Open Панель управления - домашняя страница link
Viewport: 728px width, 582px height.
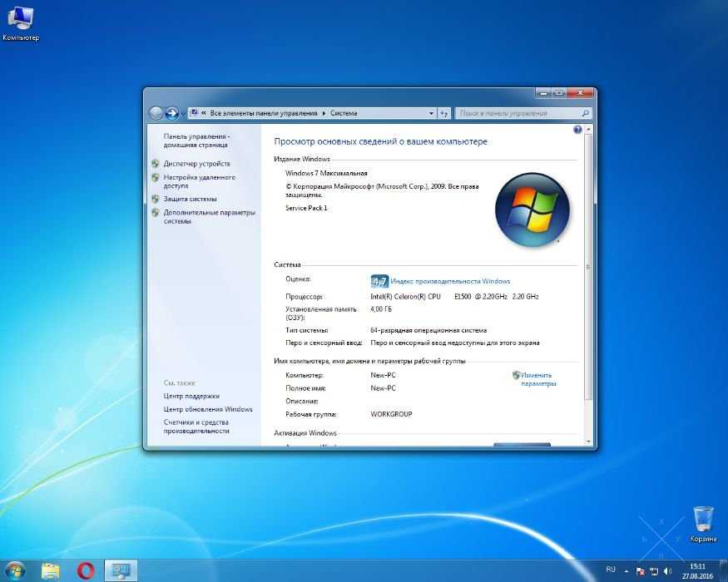click(x=196, y=141)
